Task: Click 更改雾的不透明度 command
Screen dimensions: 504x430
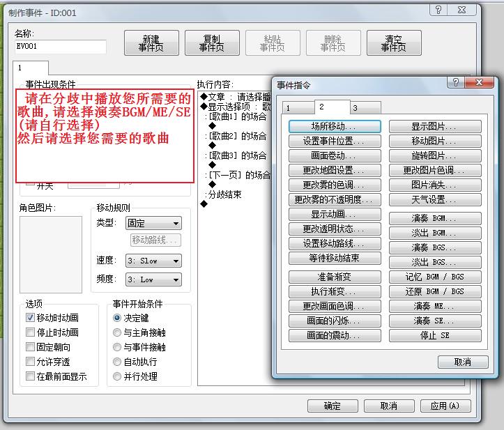Action: [335, 199]
